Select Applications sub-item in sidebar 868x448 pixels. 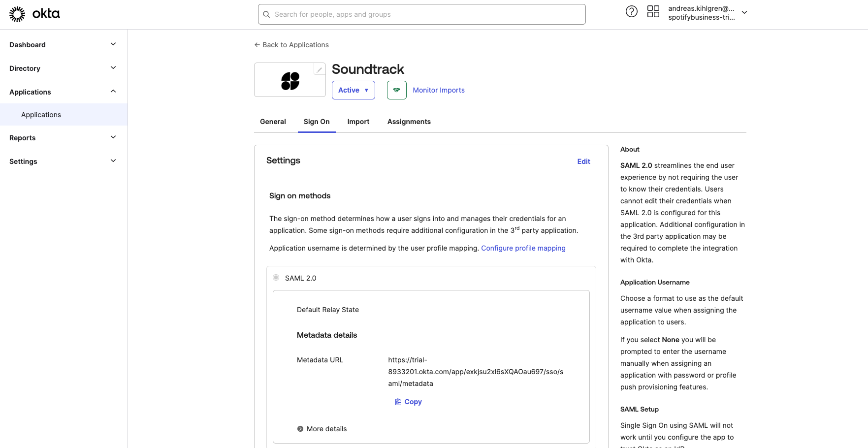tap(64, 115)
